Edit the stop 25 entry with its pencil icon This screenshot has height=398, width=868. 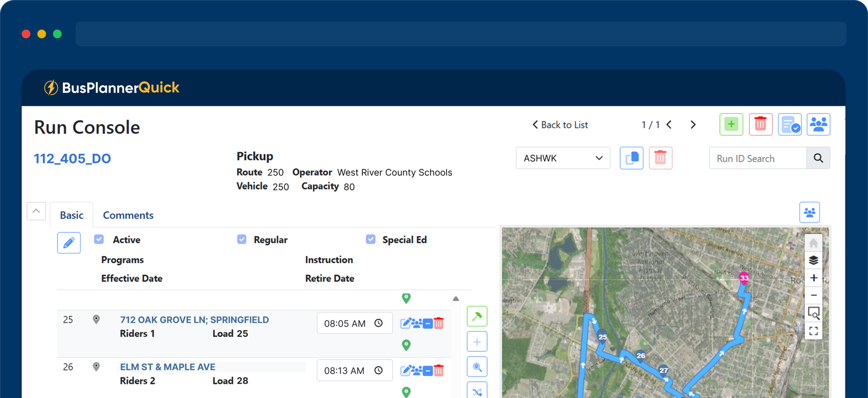click(x=405, y=324)
